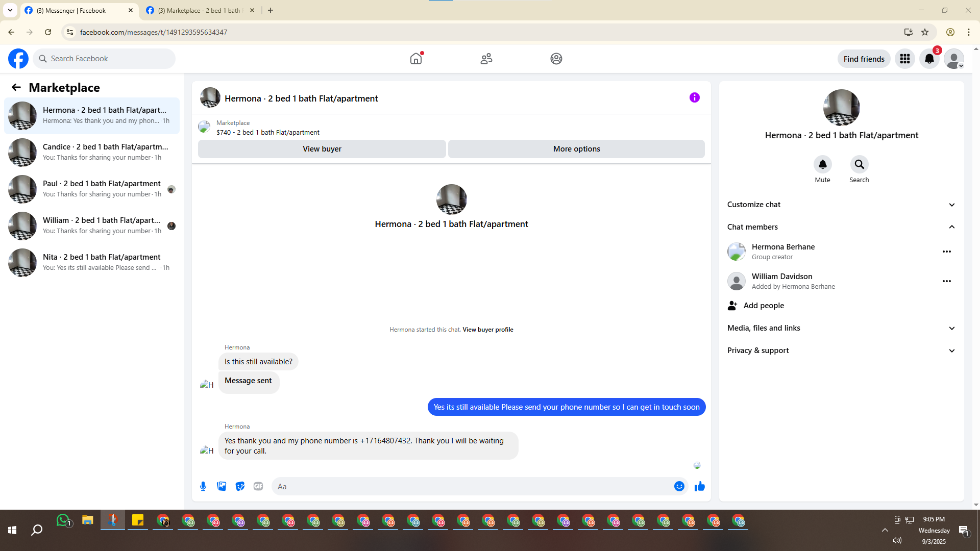Search in conversation with magnifier icon
This screenshot has width=980, height=551.
(x=859, y=164)
